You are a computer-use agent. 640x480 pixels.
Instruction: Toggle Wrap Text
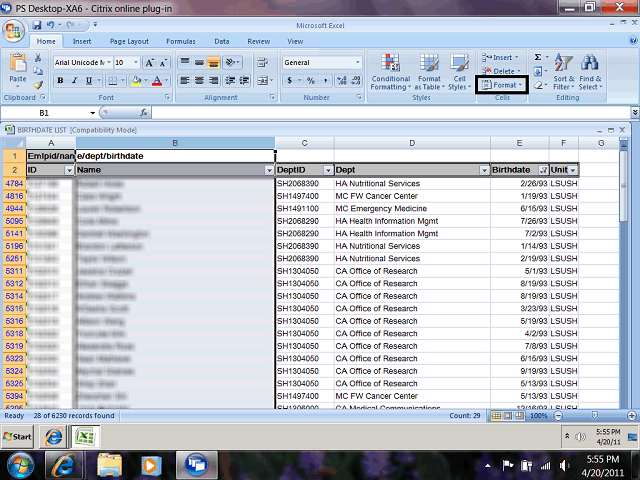pos(262,62)
